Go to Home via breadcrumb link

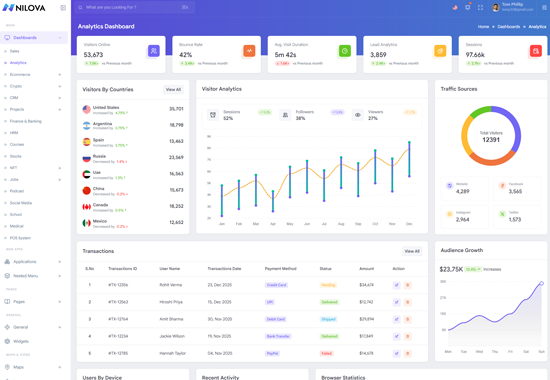point(483,27)
